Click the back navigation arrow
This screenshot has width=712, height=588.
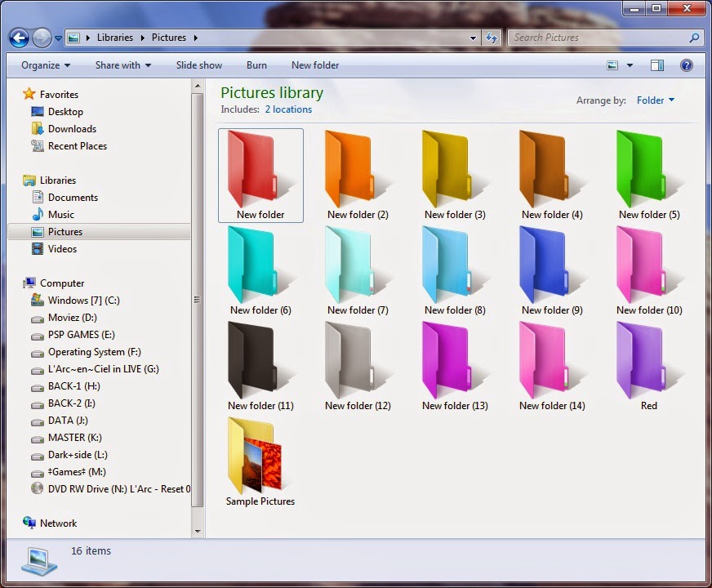click(x=18, y=38)
